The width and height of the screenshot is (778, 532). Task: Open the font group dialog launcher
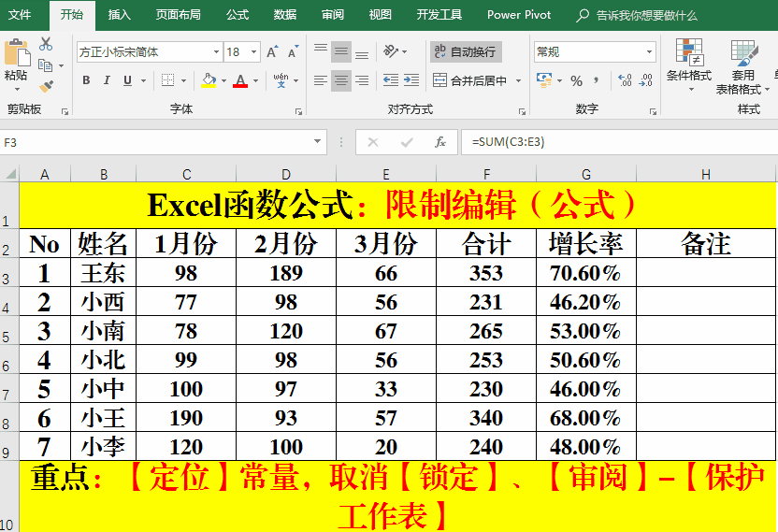[x=298, y=111]
